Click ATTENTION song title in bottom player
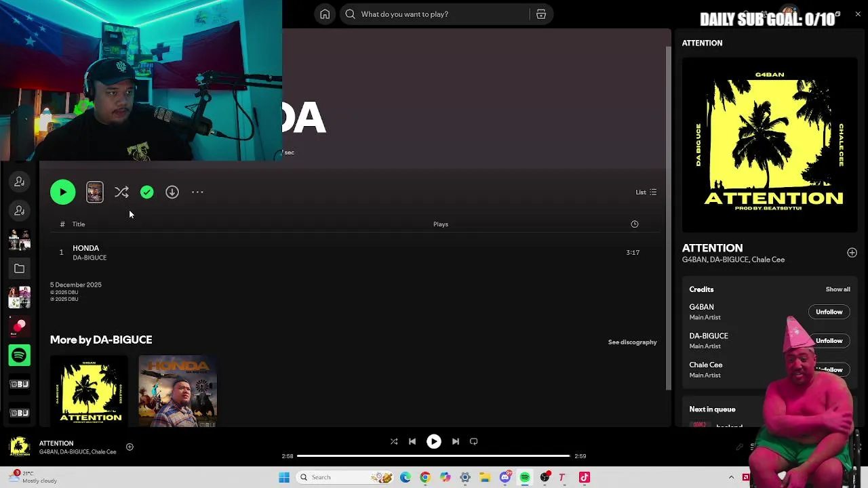Viewport: 868px width, 488px height. (56, 443)
